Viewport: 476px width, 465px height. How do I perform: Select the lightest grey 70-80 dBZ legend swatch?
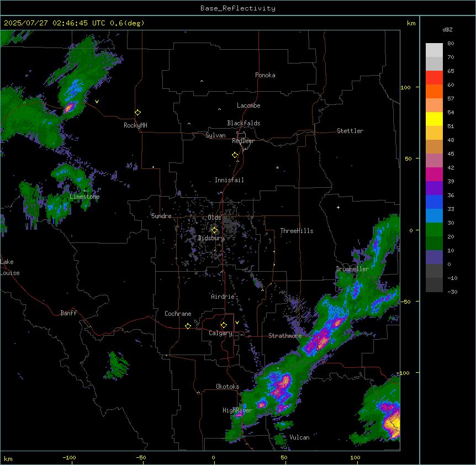[x=434, y=50]
